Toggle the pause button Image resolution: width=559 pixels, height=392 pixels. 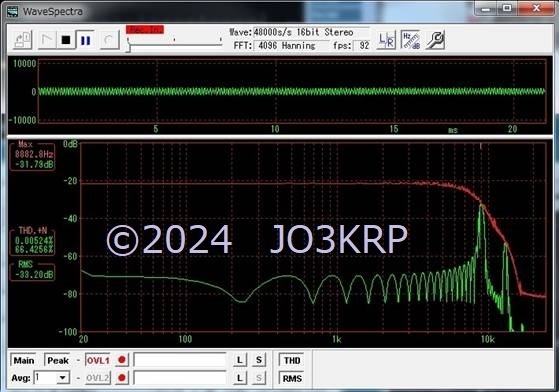[x=85, y=40]
